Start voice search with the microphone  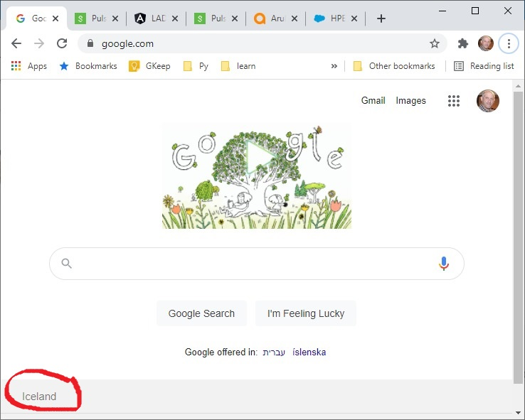pos(444,264)
